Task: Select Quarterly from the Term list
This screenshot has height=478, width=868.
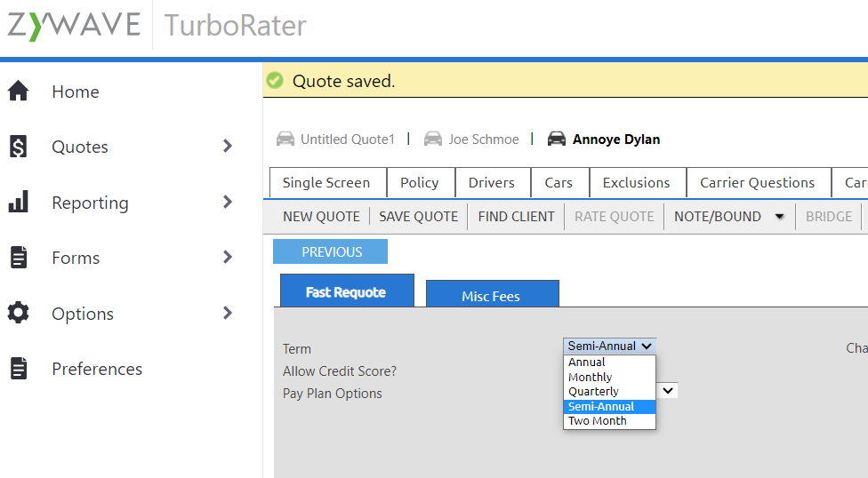Action: click(609, 391)
